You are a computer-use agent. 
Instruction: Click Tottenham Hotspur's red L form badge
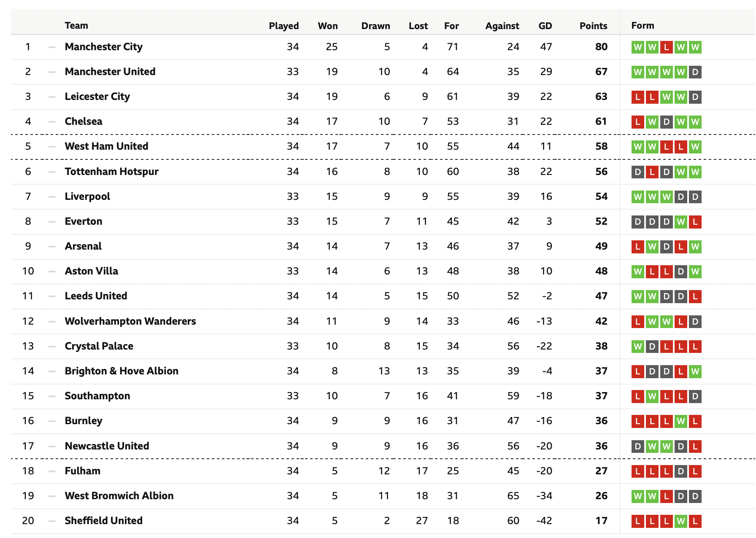coord(652,172)
